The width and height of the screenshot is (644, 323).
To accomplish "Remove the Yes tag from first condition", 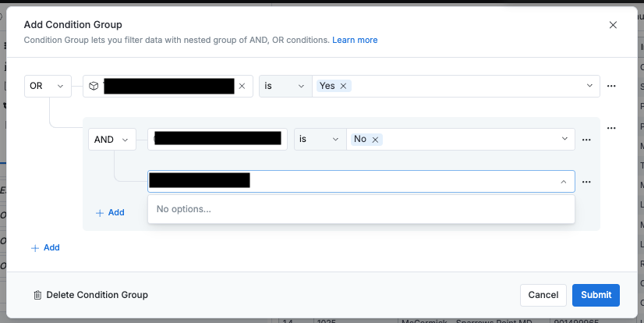I will click(x=343, y=86).
